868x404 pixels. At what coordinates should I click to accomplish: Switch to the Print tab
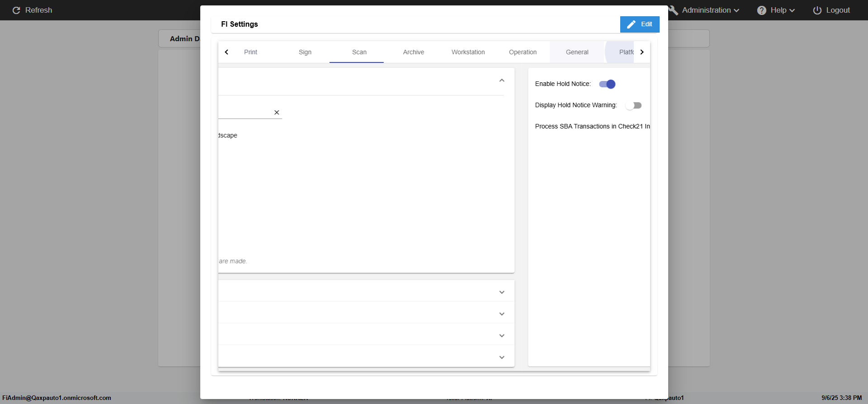(250, 52)
